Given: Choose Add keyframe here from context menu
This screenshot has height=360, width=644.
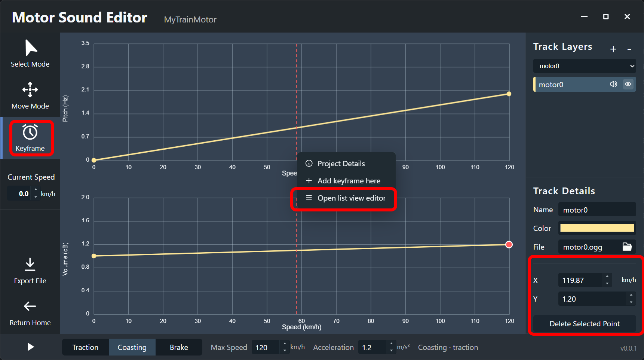Looking at the screenshot, I should coord(346,181).
